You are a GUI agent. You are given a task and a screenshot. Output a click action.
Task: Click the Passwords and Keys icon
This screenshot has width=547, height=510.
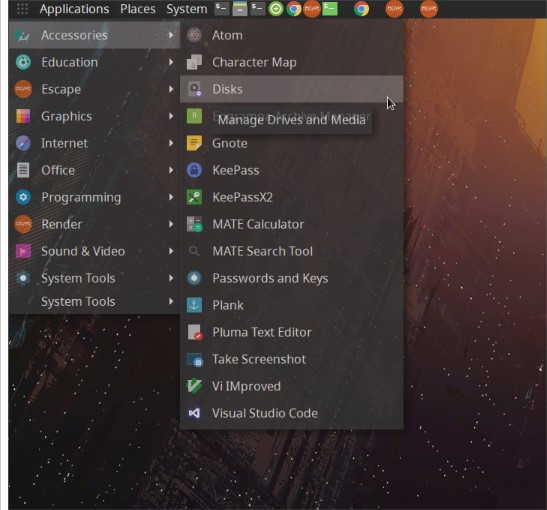(194, 278)
